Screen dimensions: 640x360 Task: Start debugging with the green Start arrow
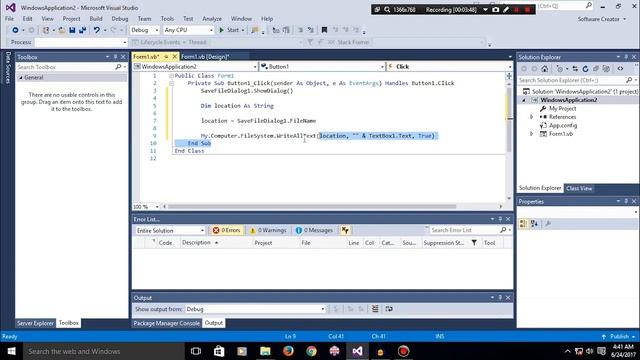point(222,30)
